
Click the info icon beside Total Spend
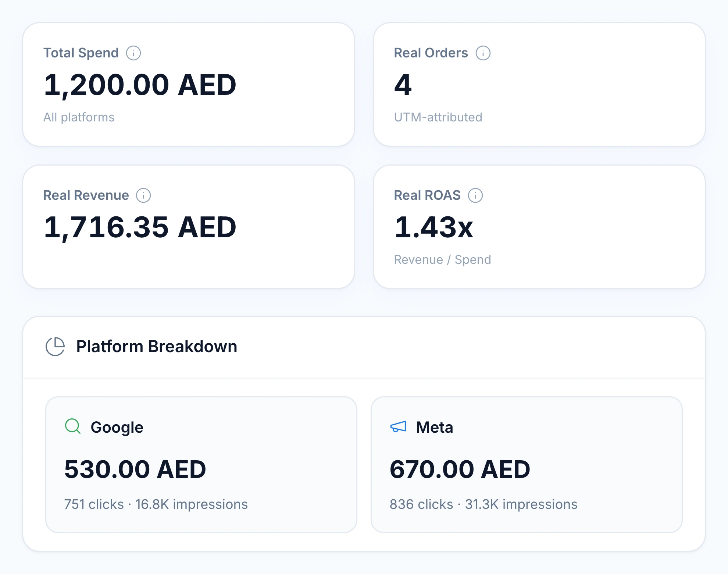pyautogui.click(x=133, y=53)
